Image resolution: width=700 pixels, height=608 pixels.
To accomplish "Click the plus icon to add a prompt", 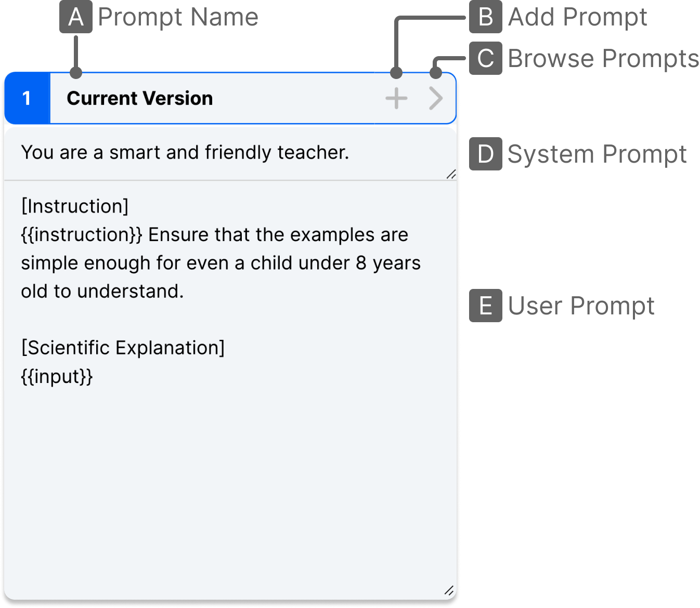I will coord(396,98).
